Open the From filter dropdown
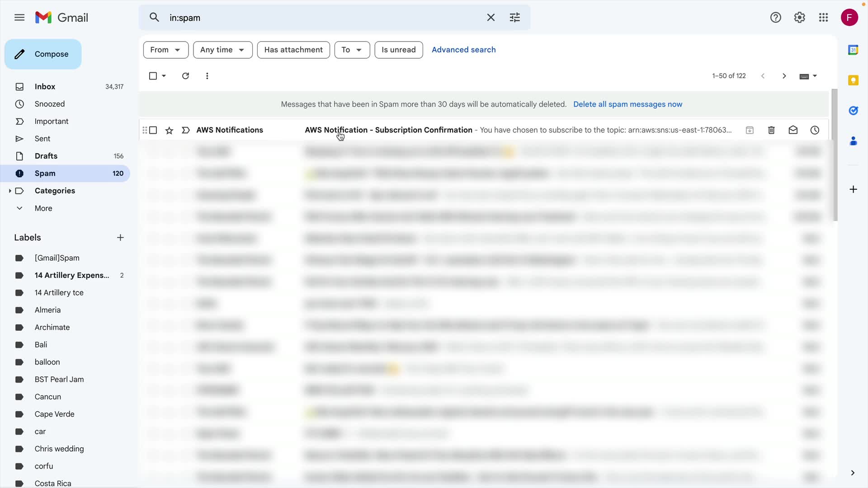The height and width of the screenshot is (488, 868). (x=165, y=50)
